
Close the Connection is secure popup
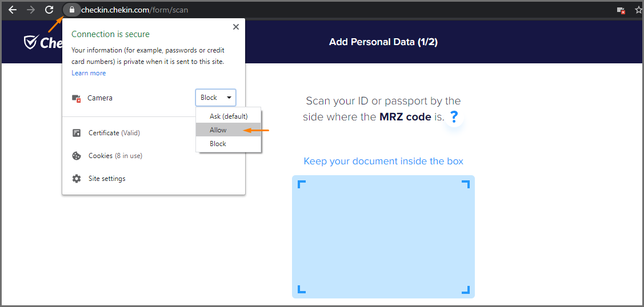click(235, 27)
